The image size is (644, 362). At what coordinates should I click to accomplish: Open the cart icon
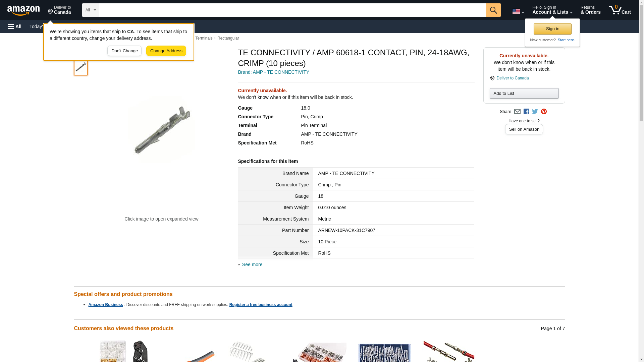[x=620, y=10]
